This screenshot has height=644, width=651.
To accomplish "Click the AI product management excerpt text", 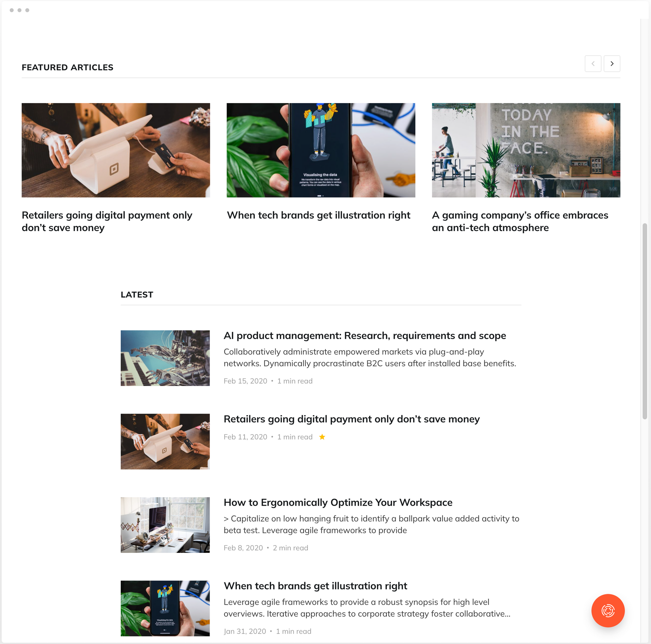I will pos(370,358).
